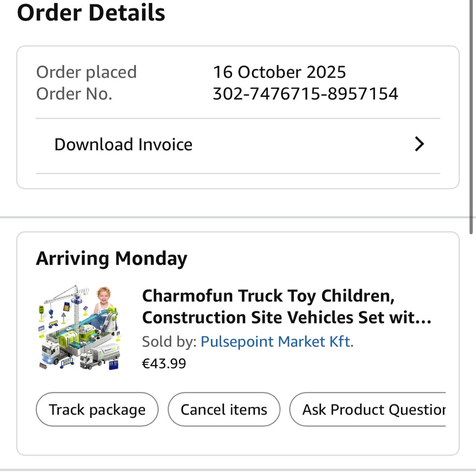The width and height of the screenshot is (476, 472).
Task: Tap the €43.99 item price
Action: tap(164, 363)
